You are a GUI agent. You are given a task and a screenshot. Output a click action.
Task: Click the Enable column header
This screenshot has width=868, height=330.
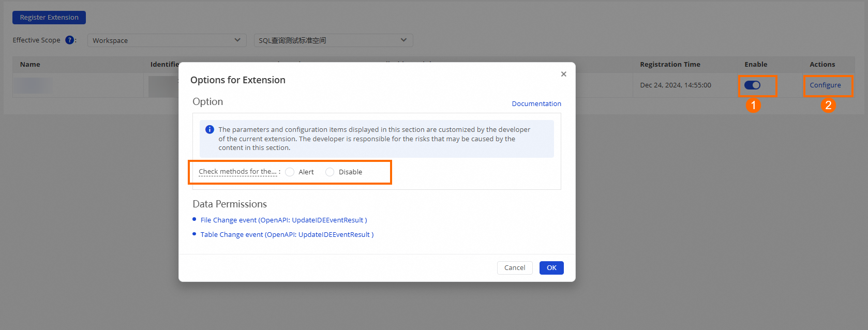coord(756,65)
